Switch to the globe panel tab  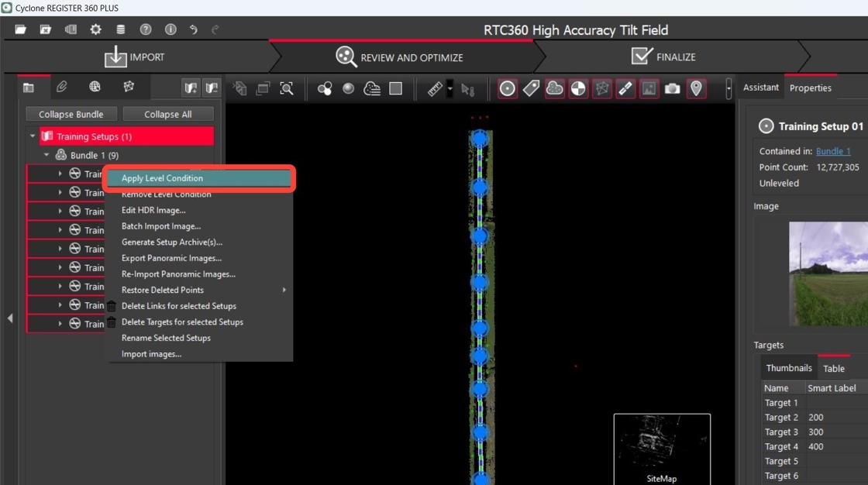(x=95, y=86)
